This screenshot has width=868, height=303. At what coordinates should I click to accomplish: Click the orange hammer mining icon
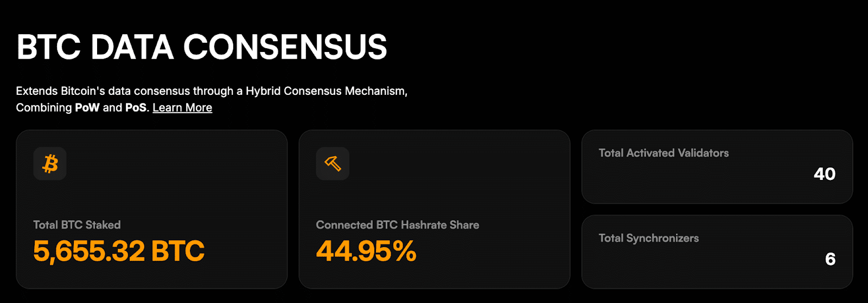[333, 164]
